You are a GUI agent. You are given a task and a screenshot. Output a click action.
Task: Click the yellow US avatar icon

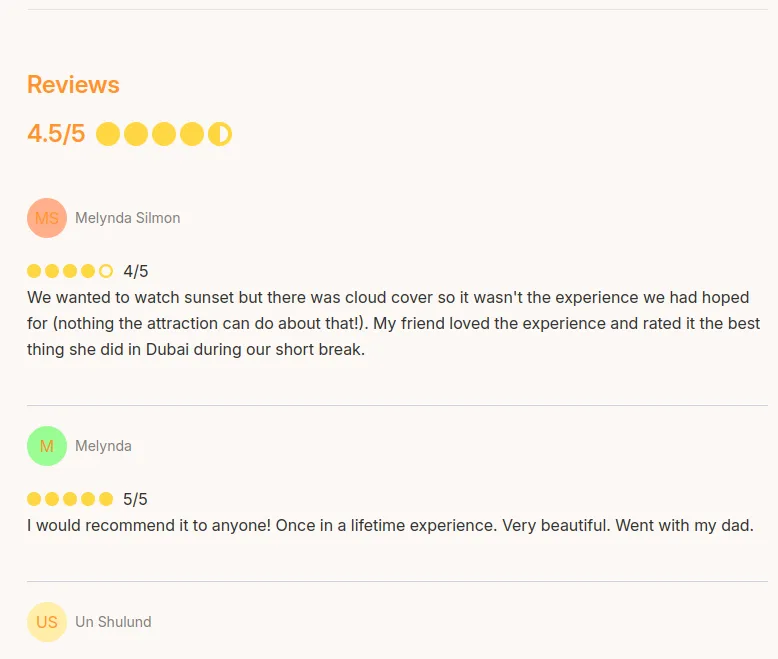tap(47, 622)
